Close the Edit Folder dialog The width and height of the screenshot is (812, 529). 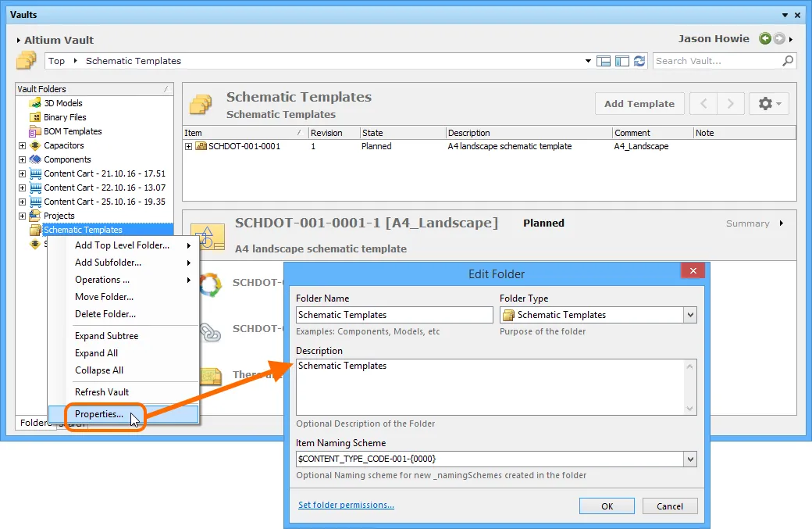[x=693, y=270]
